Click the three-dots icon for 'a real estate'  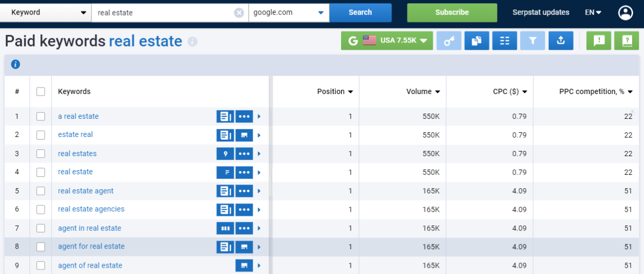pos(244,116)
